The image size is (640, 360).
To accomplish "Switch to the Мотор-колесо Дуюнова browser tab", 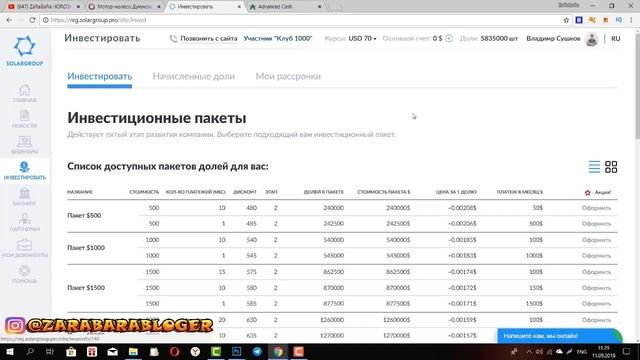I will (x=124, y=7).
